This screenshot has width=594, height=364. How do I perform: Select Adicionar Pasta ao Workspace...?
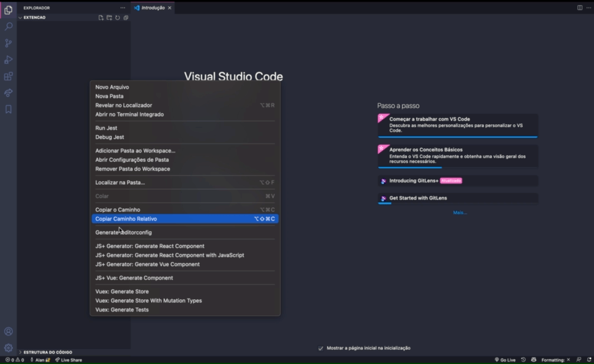click(185, 151)
